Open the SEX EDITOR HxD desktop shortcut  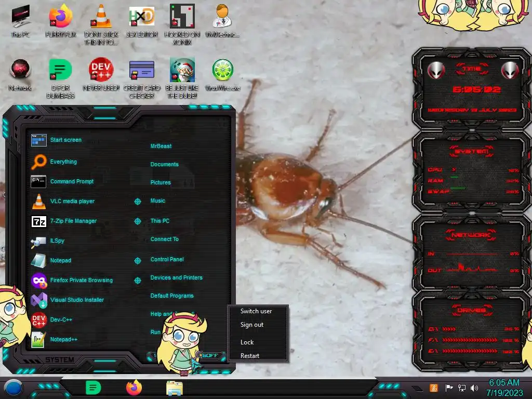point(142,20)
